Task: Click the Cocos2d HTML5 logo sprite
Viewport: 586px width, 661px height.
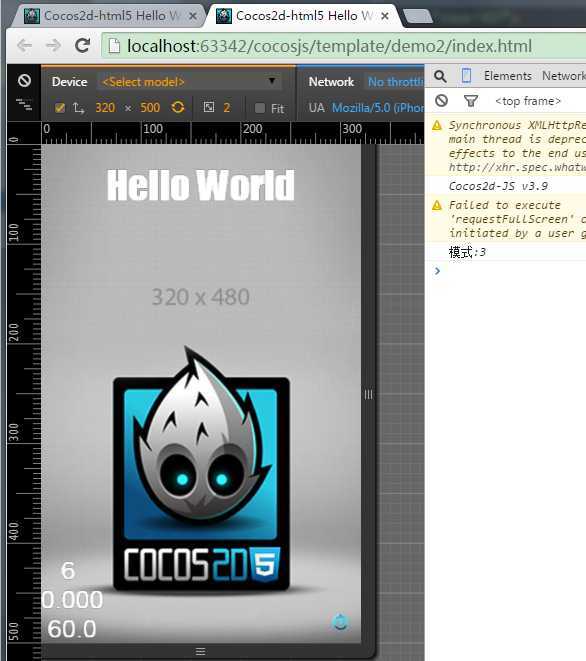Action: coord(202,468)
